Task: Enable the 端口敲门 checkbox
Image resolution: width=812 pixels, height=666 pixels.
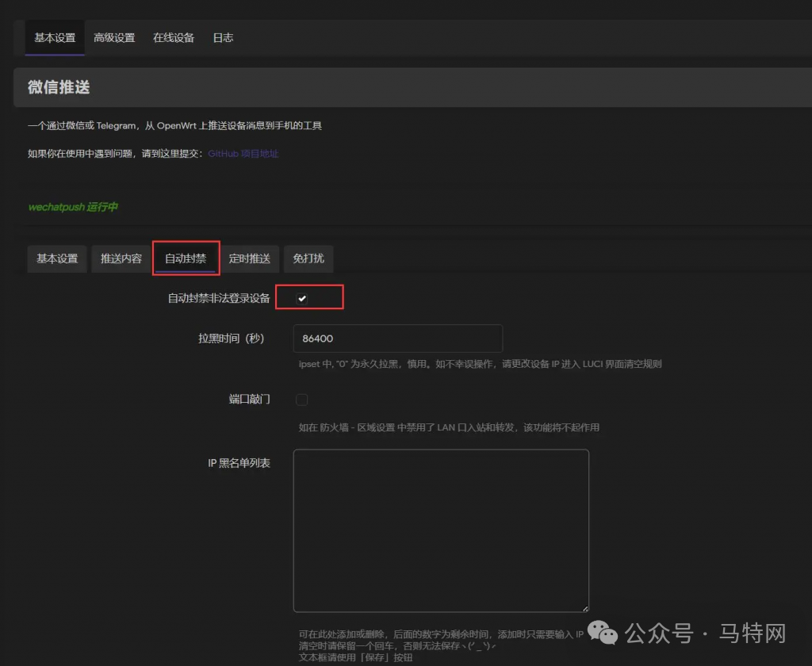Action: point(302,400)
